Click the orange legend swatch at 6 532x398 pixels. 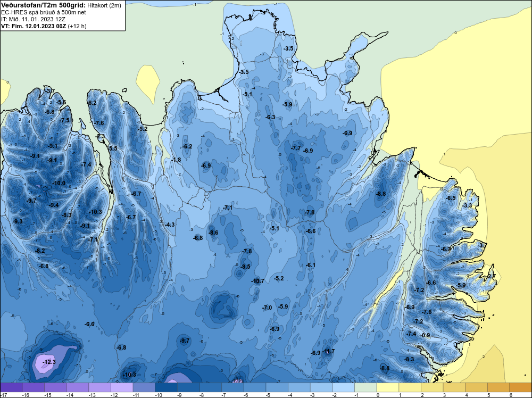(520, 387)
